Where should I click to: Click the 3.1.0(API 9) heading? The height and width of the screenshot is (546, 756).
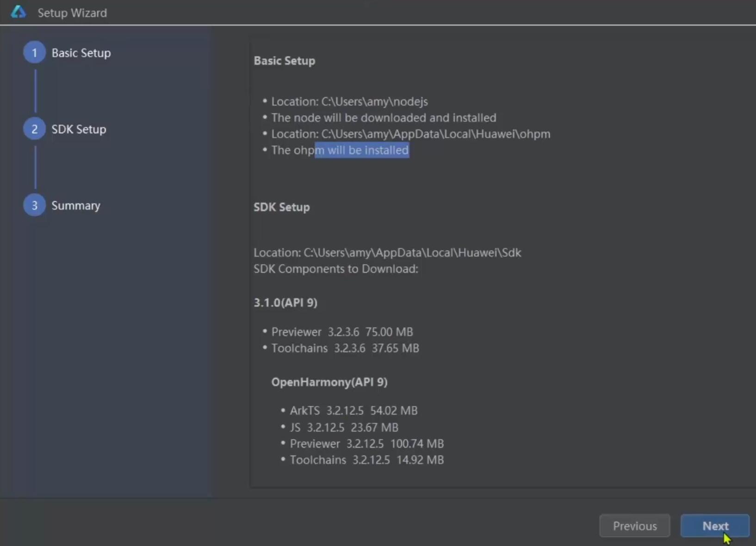(x=285, y=302)
